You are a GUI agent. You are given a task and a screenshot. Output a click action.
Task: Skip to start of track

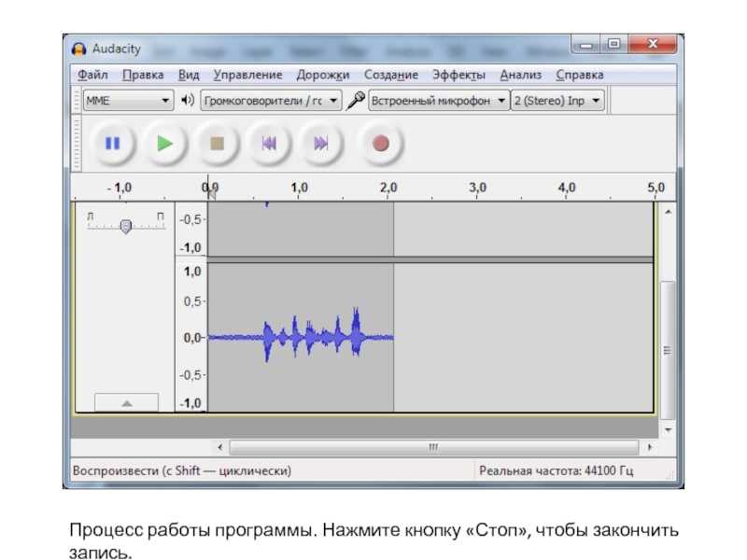point(269,144)
